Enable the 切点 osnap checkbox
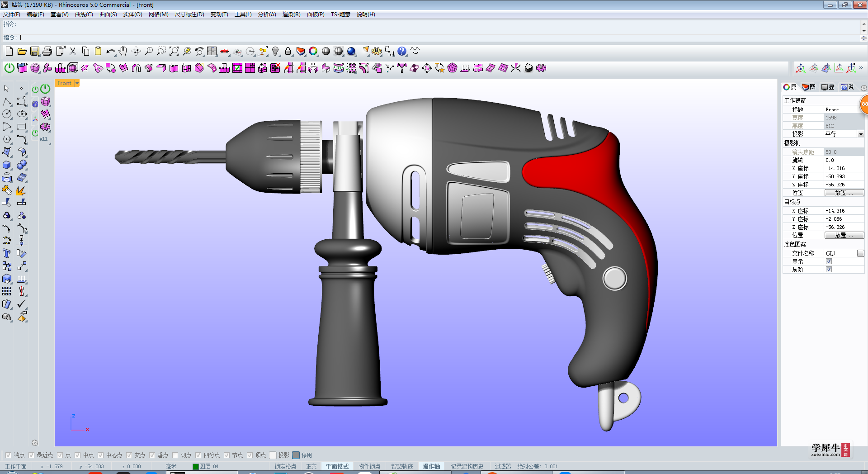The image size is (868, 474). (x=175, y=455)
